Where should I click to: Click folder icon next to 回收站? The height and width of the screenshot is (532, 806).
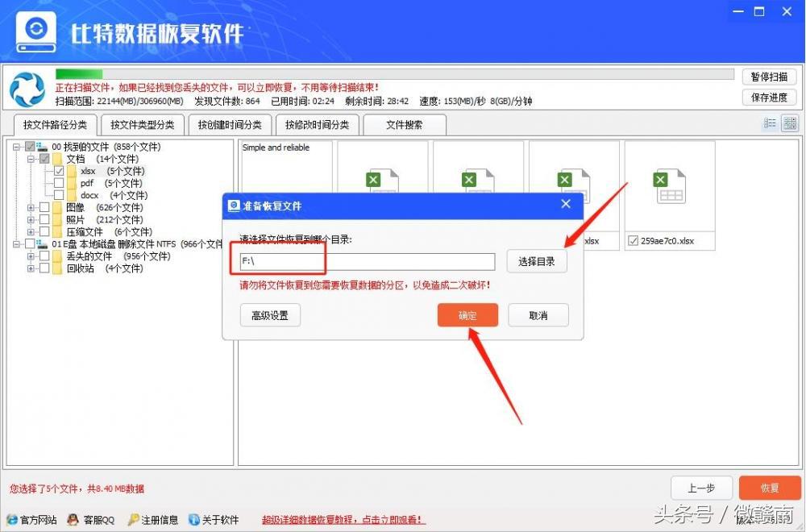click(57, 268)
